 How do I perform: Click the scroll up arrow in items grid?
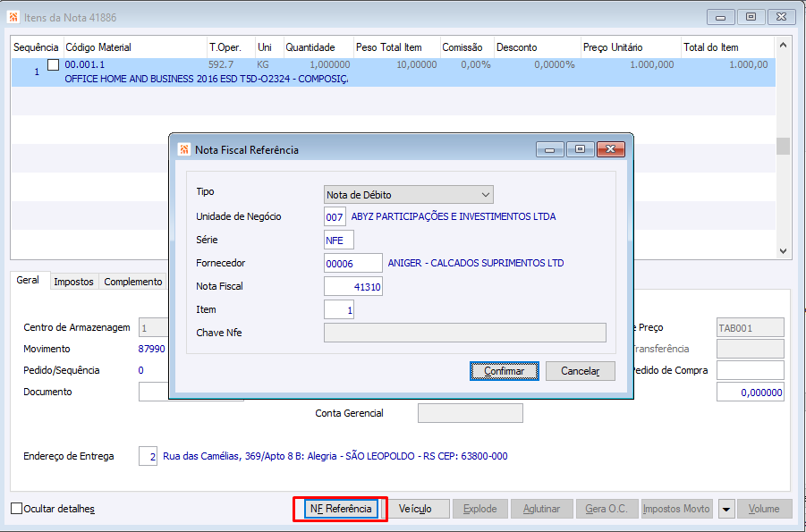[x=783, y=46]
